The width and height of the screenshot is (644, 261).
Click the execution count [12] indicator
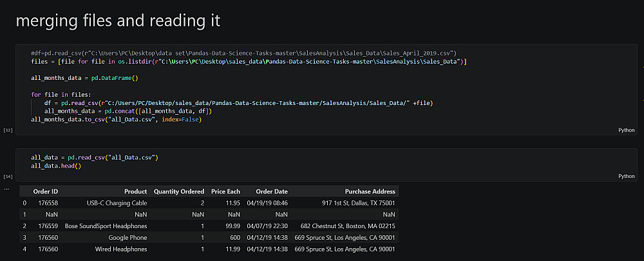click(x=8, y=130)
